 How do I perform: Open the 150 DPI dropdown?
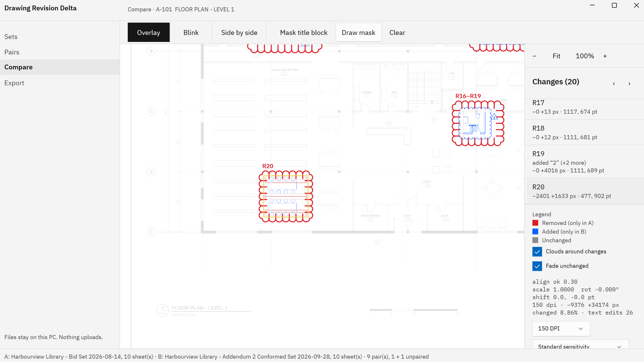561,328
